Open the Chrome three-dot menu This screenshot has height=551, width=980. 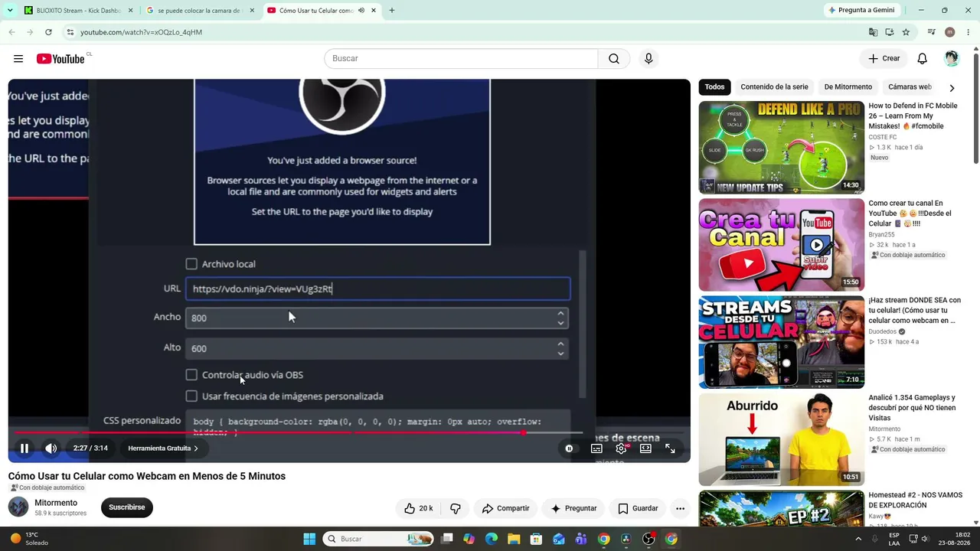point(968,32)
